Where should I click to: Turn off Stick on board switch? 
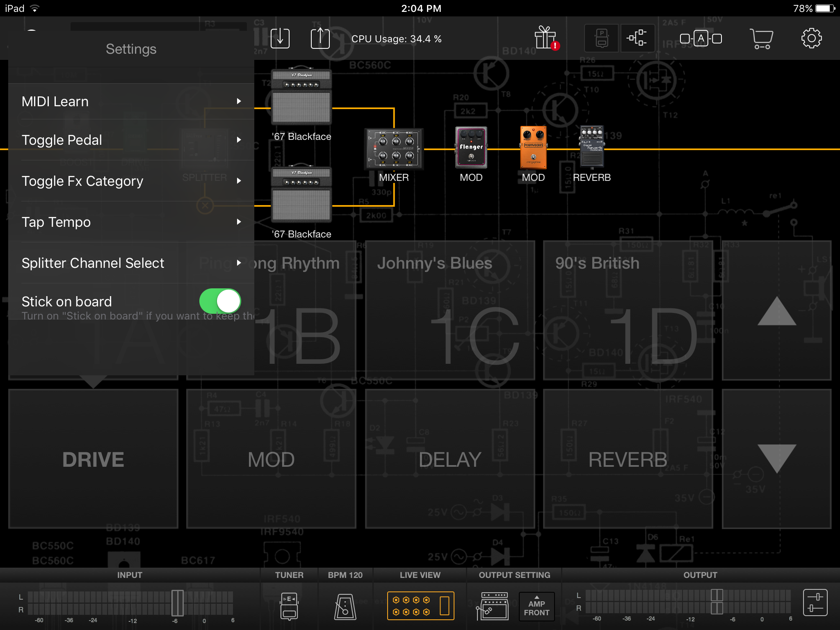click(x=220, y=301)
